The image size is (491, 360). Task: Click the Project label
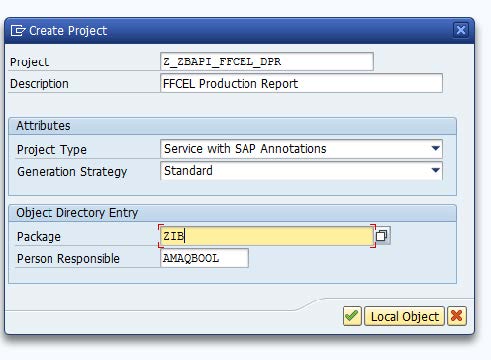[29, 62]
